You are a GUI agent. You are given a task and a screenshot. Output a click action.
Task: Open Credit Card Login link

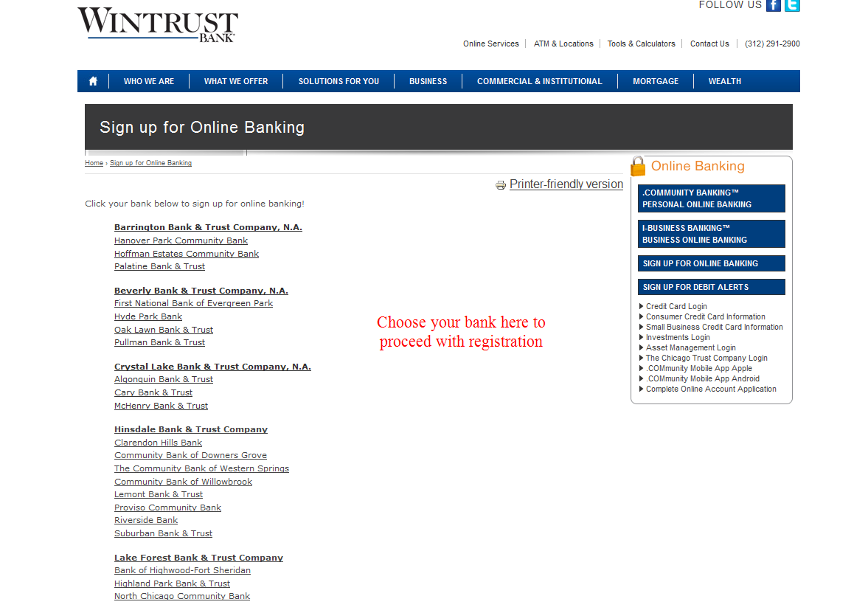coord(676,306)
